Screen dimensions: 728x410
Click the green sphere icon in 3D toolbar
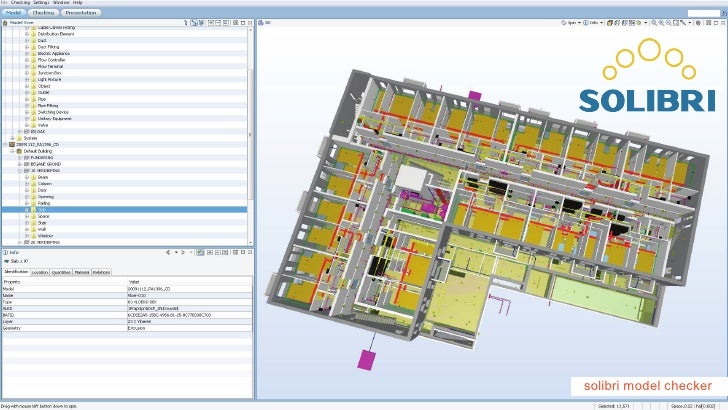639,22
